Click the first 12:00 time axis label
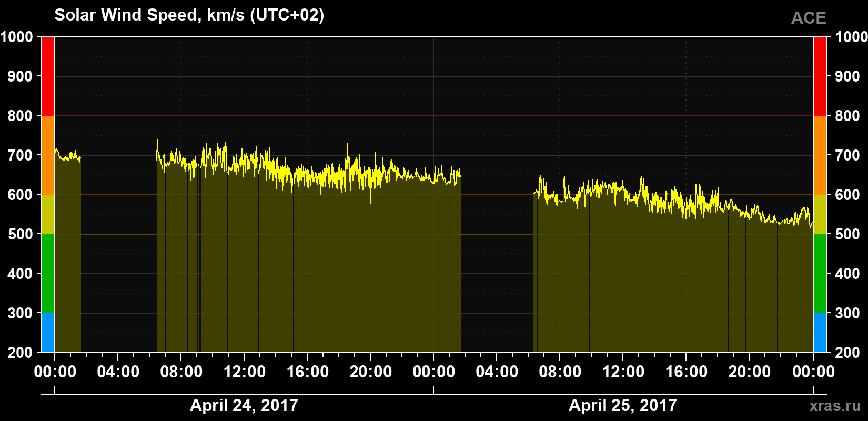Viewport: 868px width, 421px height. point(244,372)
